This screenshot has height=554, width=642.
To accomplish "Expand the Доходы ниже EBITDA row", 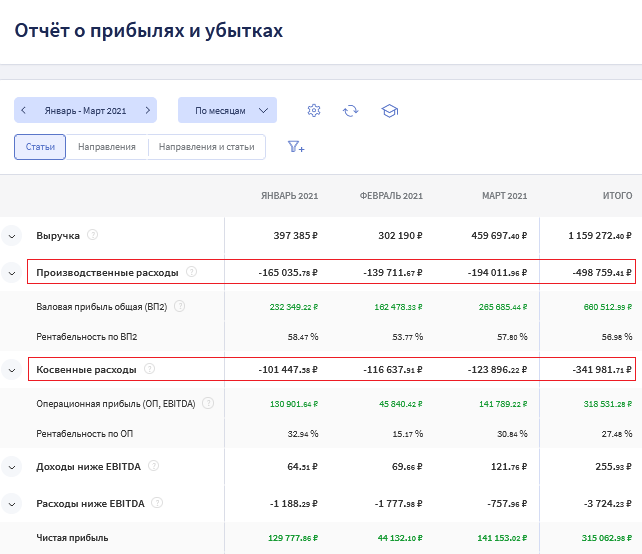I will pyautogui.click(x=12, y=466).
